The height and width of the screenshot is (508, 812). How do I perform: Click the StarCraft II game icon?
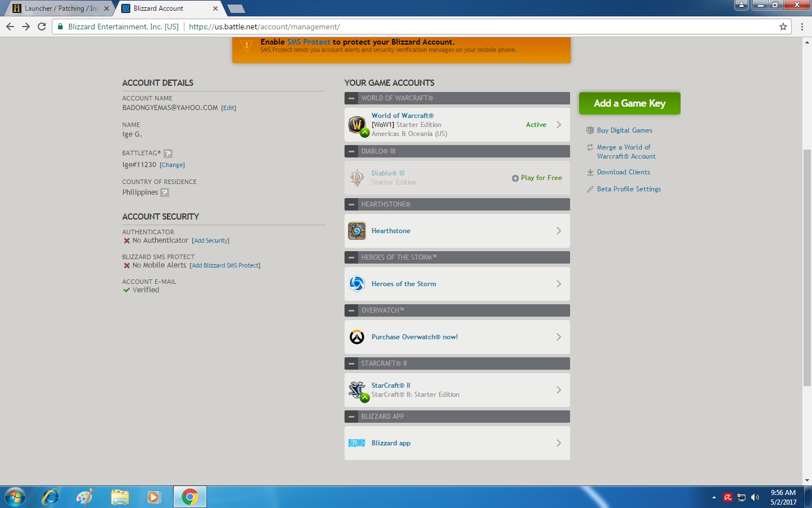coord(357,390)
